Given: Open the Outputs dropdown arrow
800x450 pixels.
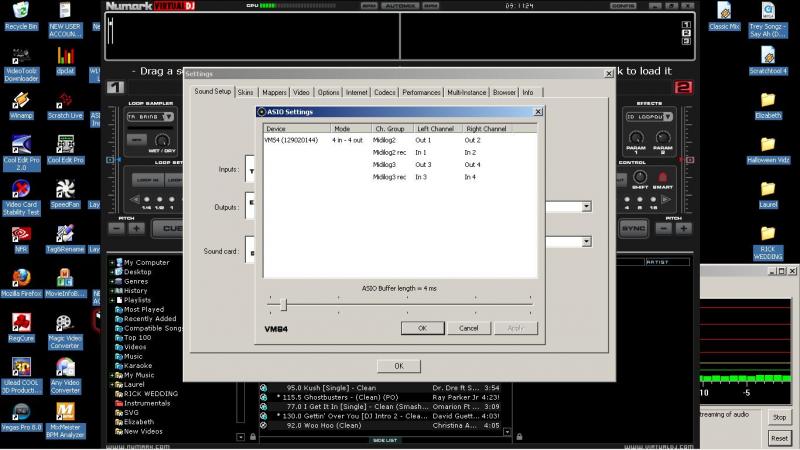Looking at the screenshot, I should tap(586, 207).
